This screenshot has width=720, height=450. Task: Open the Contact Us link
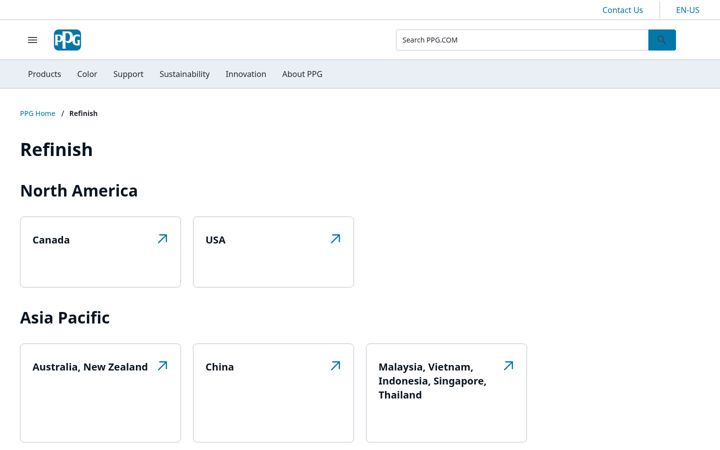point(622,10)
